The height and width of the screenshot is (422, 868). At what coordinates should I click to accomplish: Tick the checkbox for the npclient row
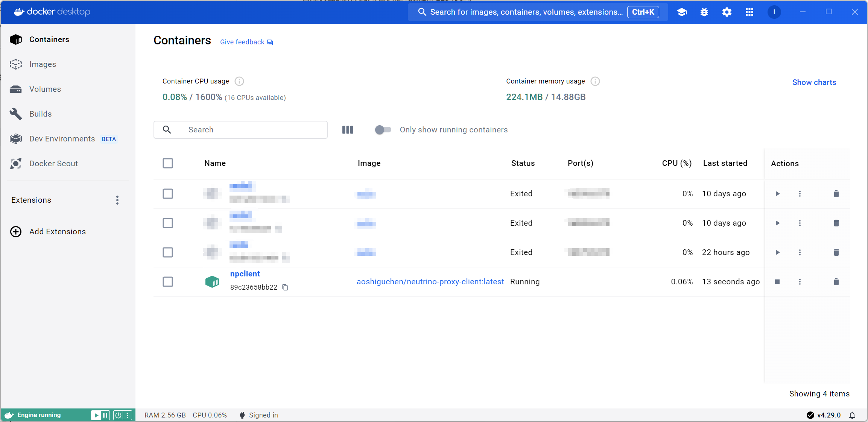[168, 282]
